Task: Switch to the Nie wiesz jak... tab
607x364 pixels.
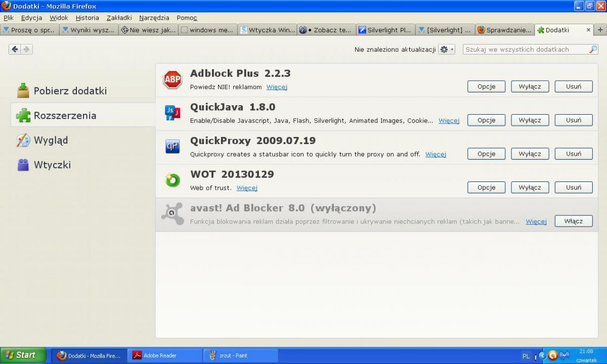Action: (148, 30)
